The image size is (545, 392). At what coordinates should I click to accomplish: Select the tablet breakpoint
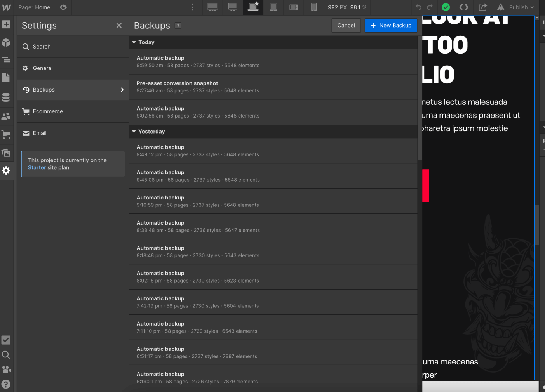pyautogui.click(x=273, y=7)
